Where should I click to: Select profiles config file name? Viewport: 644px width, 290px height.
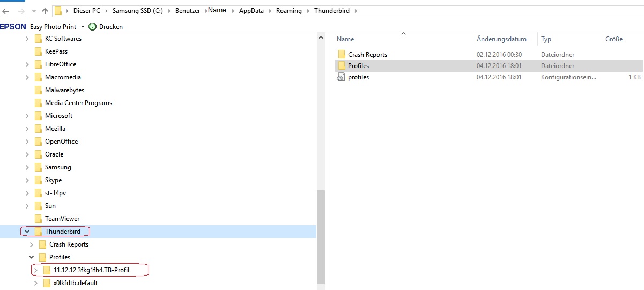(358, 77)
